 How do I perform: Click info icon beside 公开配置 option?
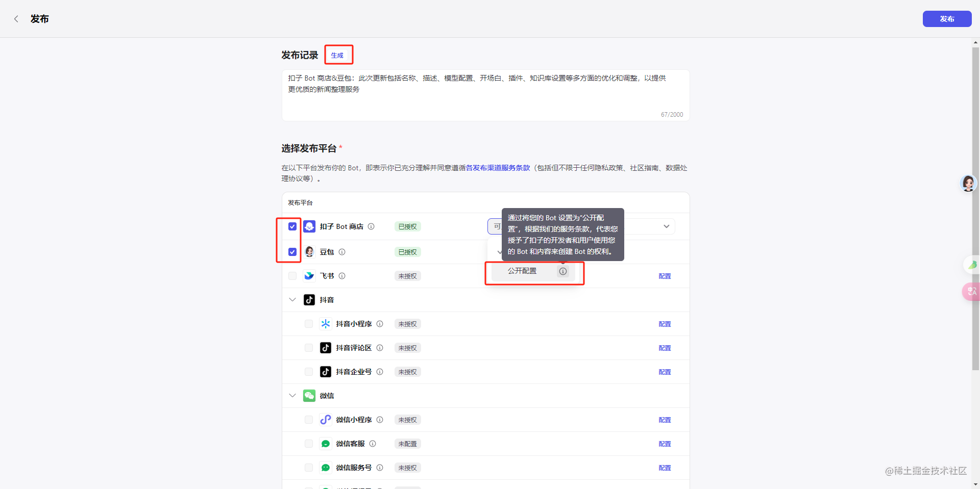pyautogui.click(x=562, y=271)
